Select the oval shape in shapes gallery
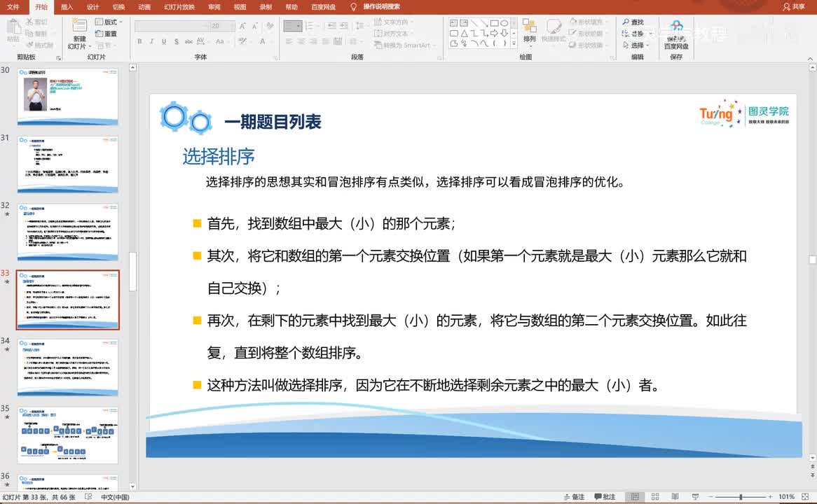817x504 pixels. coord(504,23)
